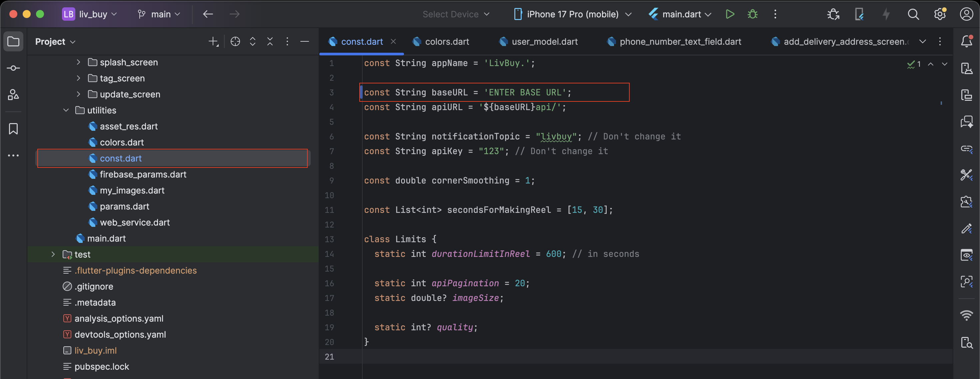Click Select Opened File crosshair icon
Screen dimensions: 980x379
click(x=235, y=41)
